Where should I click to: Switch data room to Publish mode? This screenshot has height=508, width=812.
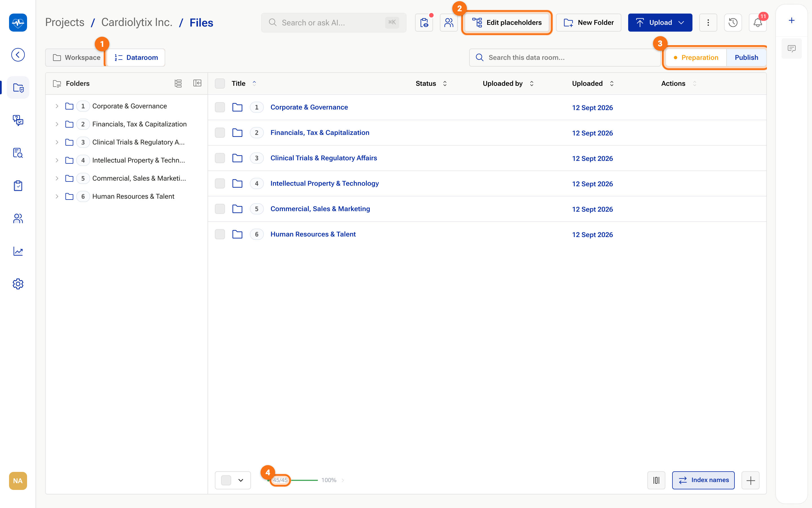tap(746, 58)
